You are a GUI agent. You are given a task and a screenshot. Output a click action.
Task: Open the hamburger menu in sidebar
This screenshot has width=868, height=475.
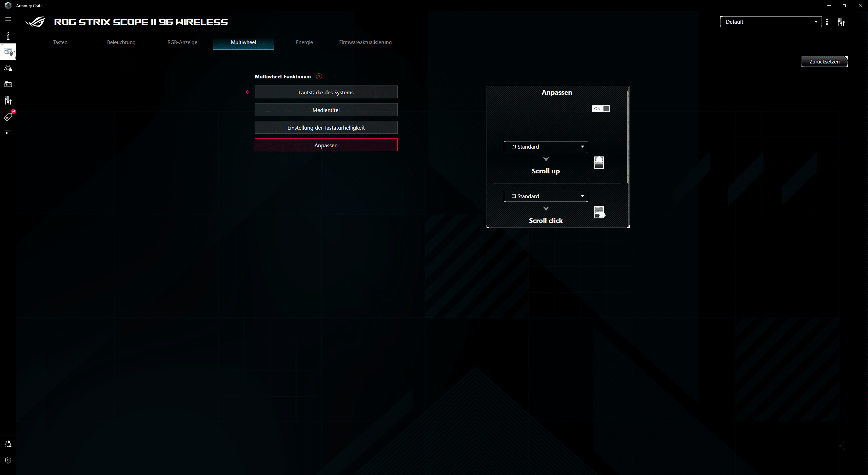pos(8,19)
